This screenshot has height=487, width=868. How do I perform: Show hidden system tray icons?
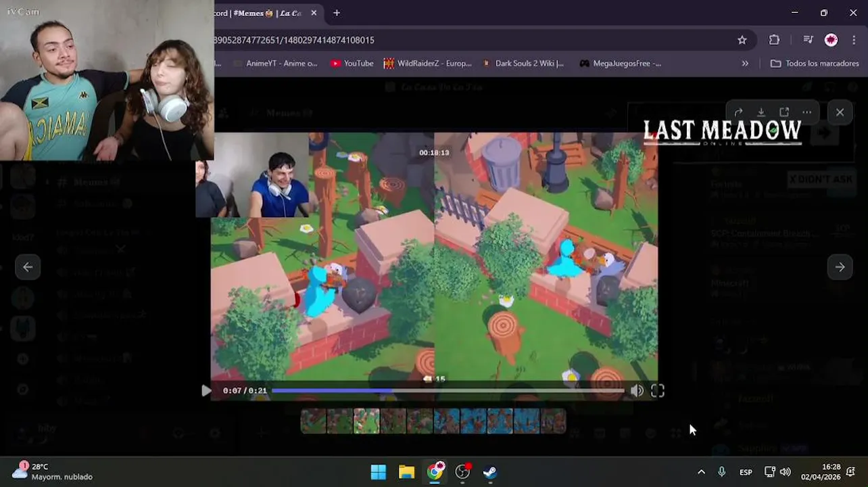pyautogui.click(x=701, y=471)
